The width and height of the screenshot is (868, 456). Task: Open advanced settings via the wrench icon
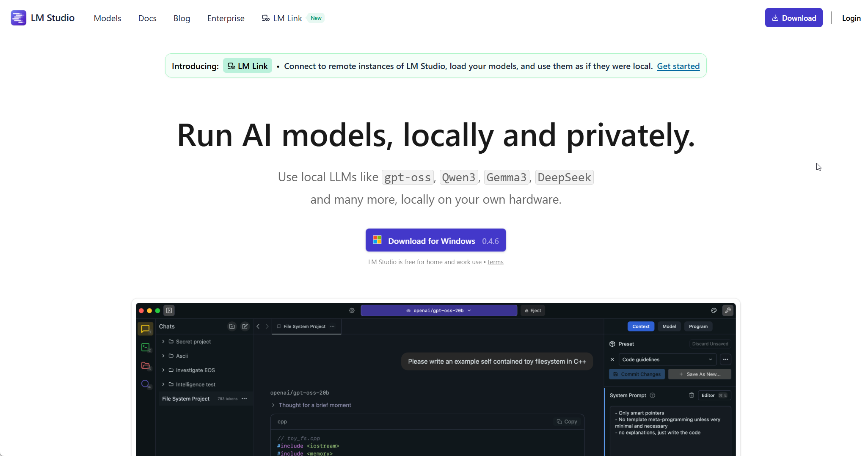tap(728, 310)
